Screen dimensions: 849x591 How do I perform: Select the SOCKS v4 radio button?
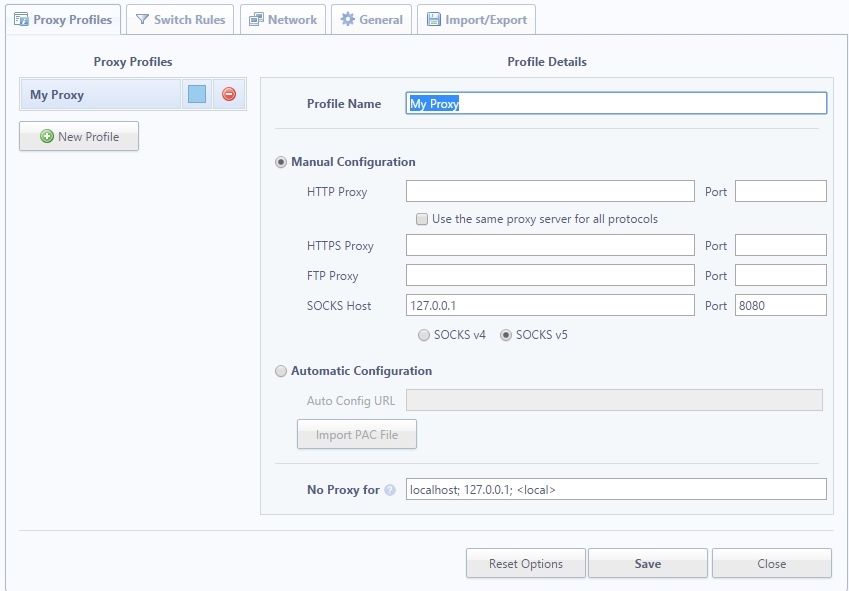tap(424, 335)
